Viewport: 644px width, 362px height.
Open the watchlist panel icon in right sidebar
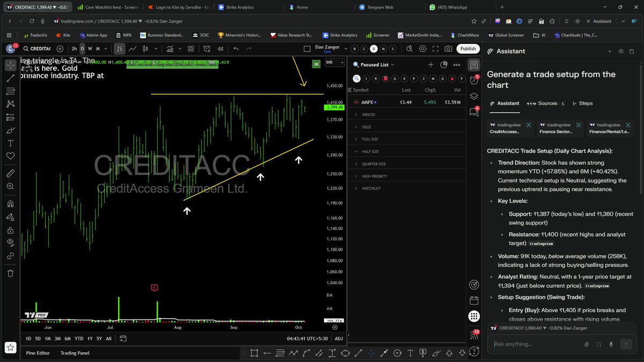click(x=474, y=65)
